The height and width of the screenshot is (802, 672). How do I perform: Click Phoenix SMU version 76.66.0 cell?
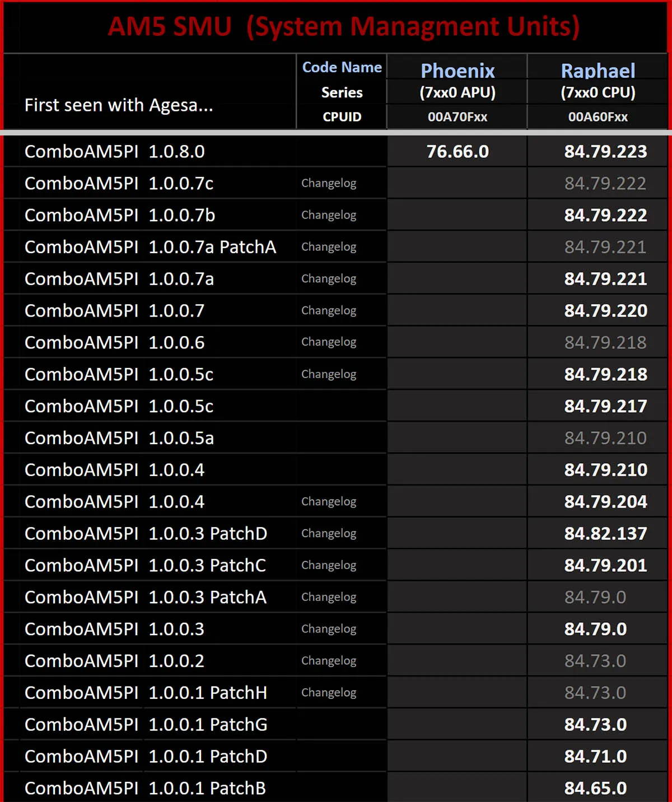tap(458, 152)
